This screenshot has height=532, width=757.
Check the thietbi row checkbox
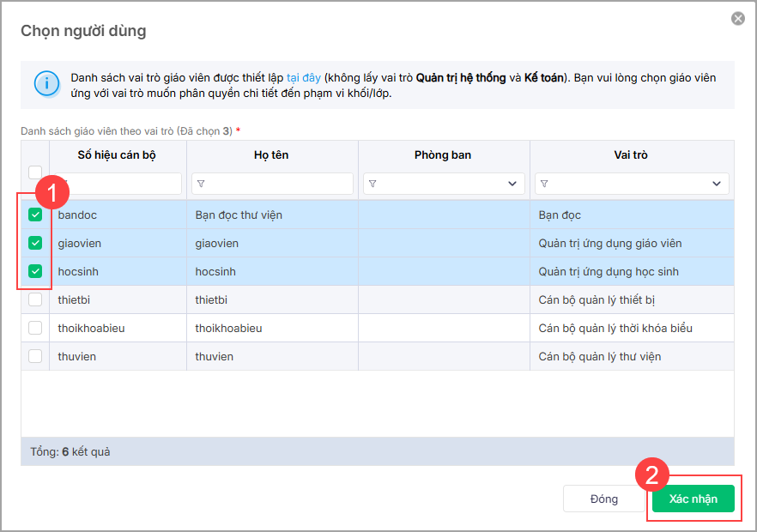[x=35, y=299]
